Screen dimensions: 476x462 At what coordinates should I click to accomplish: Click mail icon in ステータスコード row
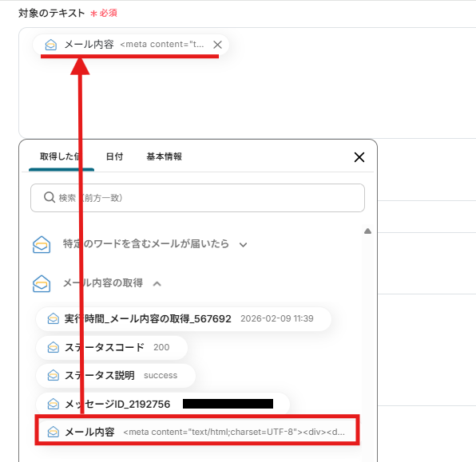coord(54,347)
